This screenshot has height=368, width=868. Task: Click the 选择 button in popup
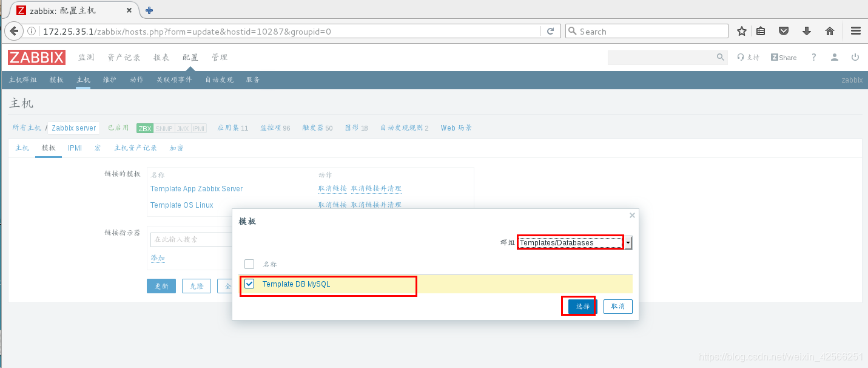point(583,307)
